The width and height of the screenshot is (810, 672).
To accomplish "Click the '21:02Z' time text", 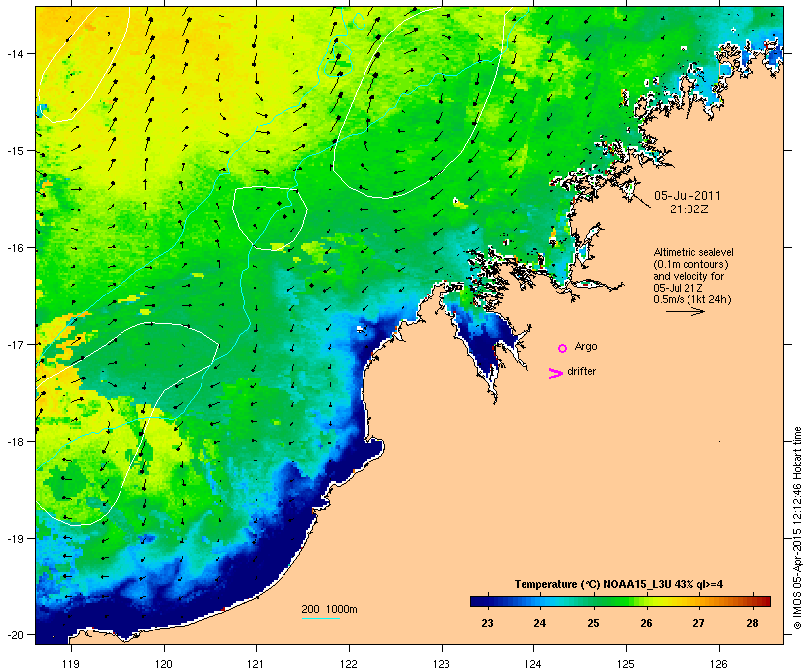I will click(689, 210).
